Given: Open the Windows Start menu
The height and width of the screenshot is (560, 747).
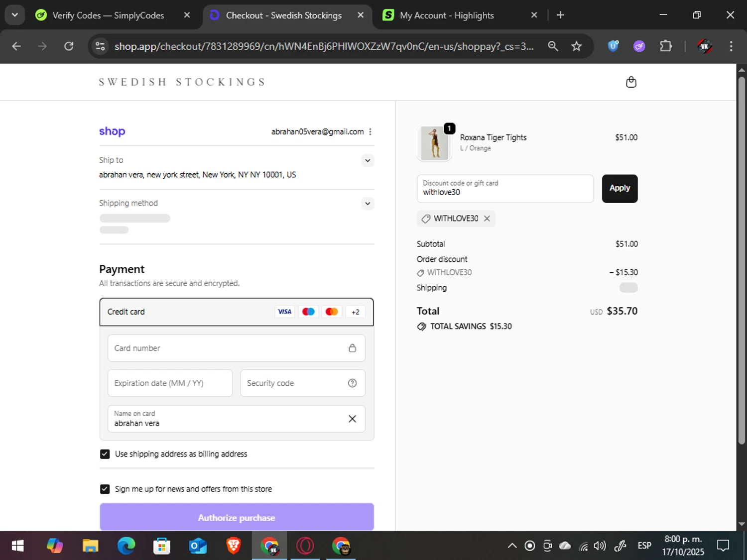Looking at the screenshot, I should point(17,546).
